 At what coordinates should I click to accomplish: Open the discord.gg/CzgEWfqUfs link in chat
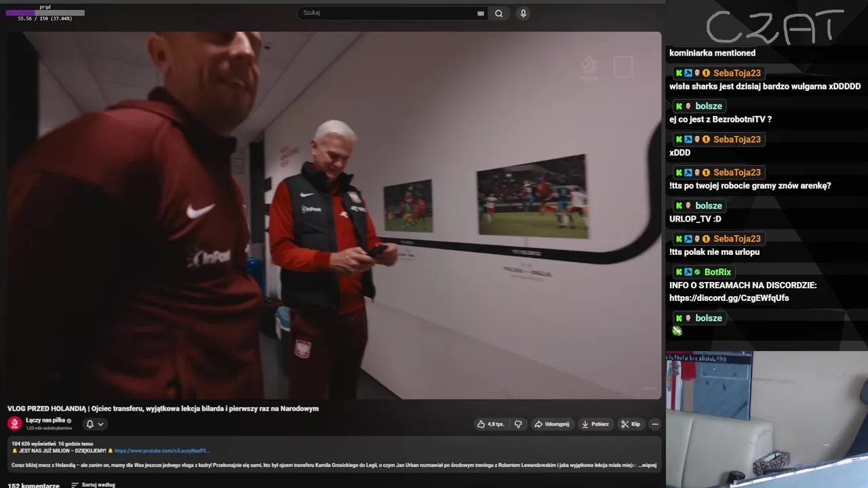click(729, 298)
